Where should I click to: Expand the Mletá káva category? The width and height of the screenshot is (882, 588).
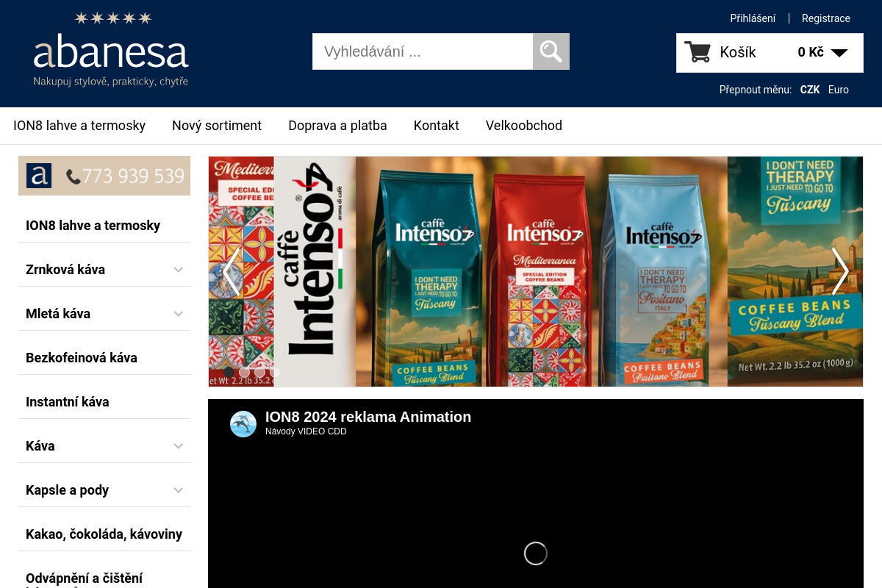pos(178,314)
